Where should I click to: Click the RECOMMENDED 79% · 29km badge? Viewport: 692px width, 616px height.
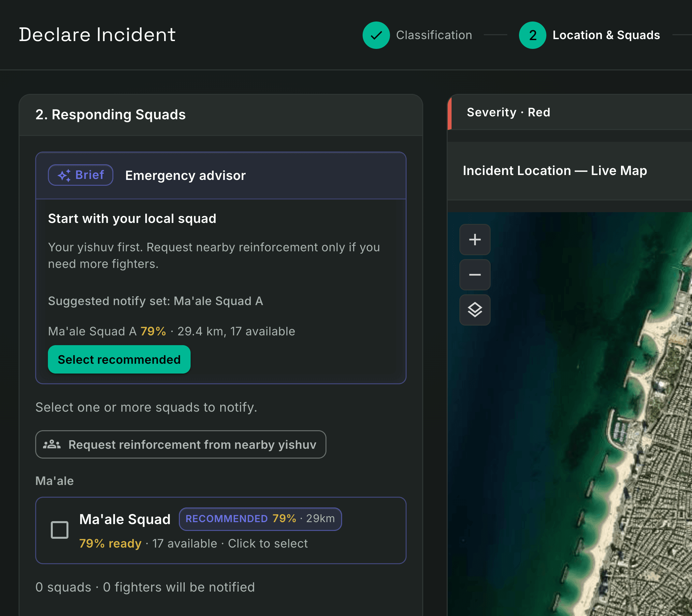[260, 519]
